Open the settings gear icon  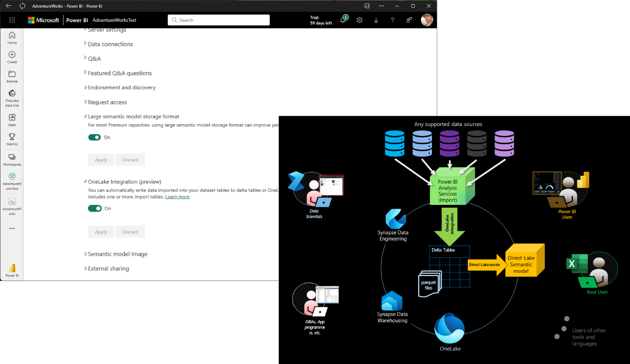tap(359, 20)
